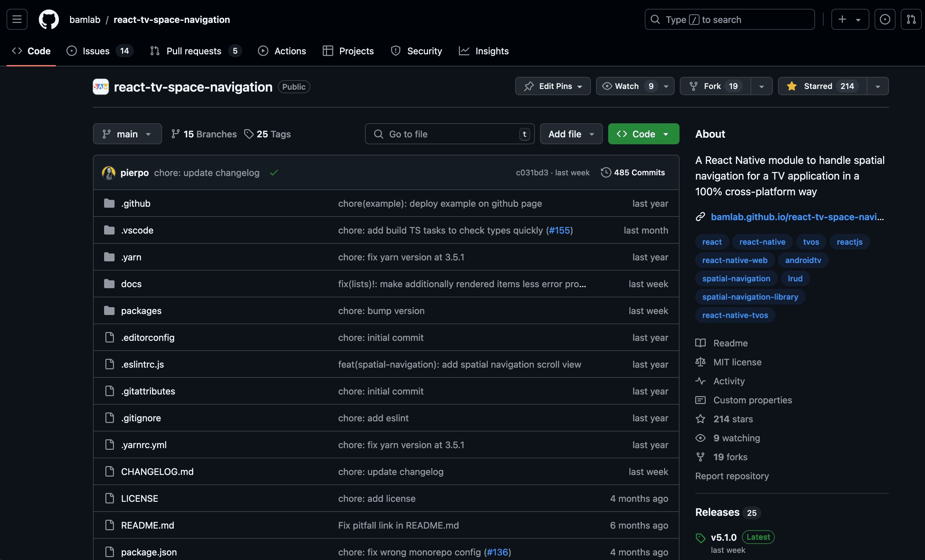
Task: Open the 15 Branches link
Action: click(204, 134)
